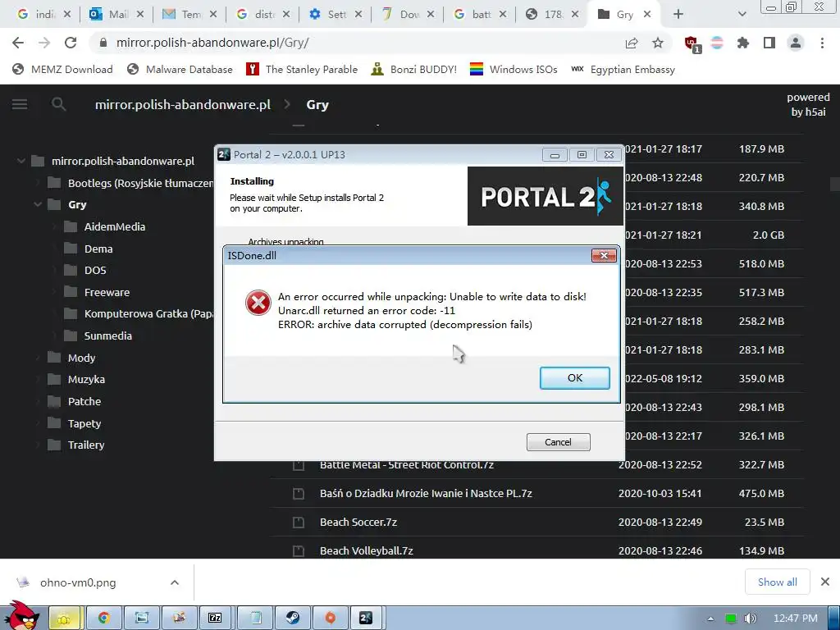Screen dimensions: 840x630
Task: Switch to the Settings tab
Action: click(x=335, y=15)
